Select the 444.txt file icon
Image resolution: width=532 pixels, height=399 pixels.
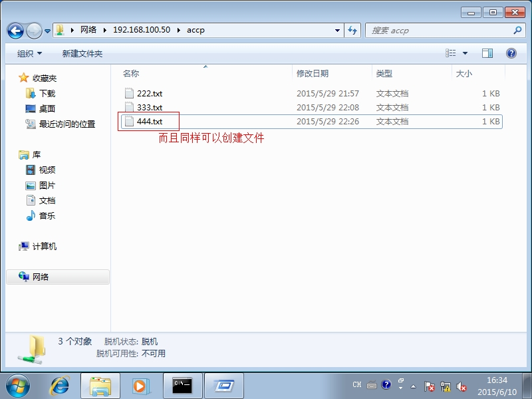[x=129, y=121]
